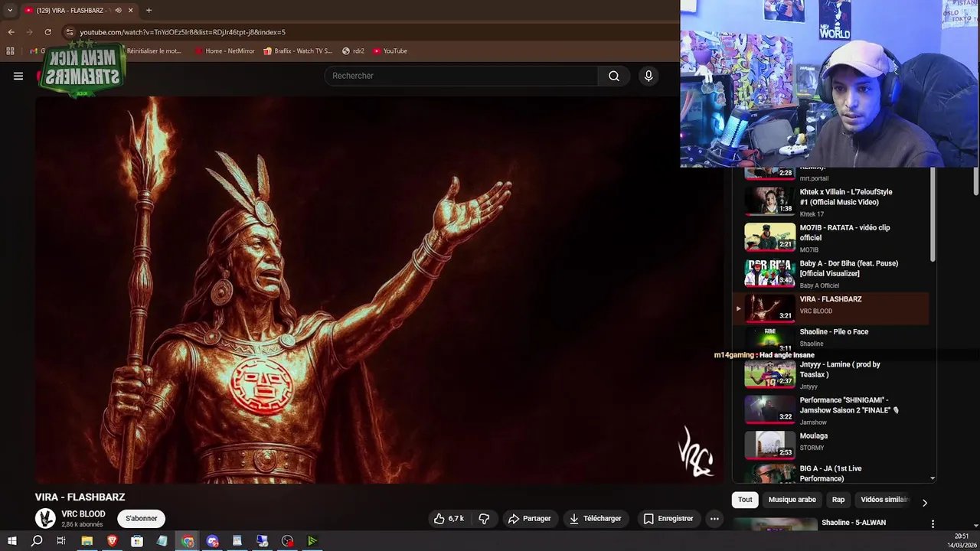The height and width of the screenshot is (551, 980).
Task: Reload the page
Action: (47, 32)
